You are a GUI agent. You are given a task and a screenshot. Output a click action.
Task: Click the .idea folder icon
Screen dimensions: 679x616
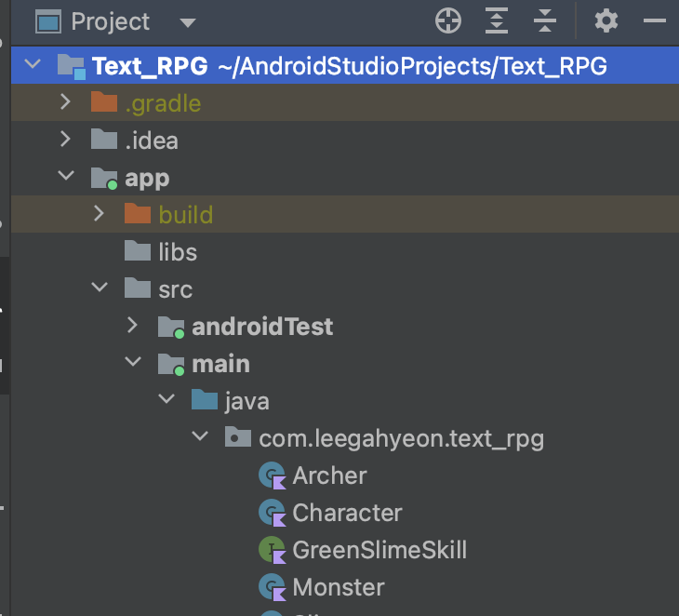click(104, 140)
